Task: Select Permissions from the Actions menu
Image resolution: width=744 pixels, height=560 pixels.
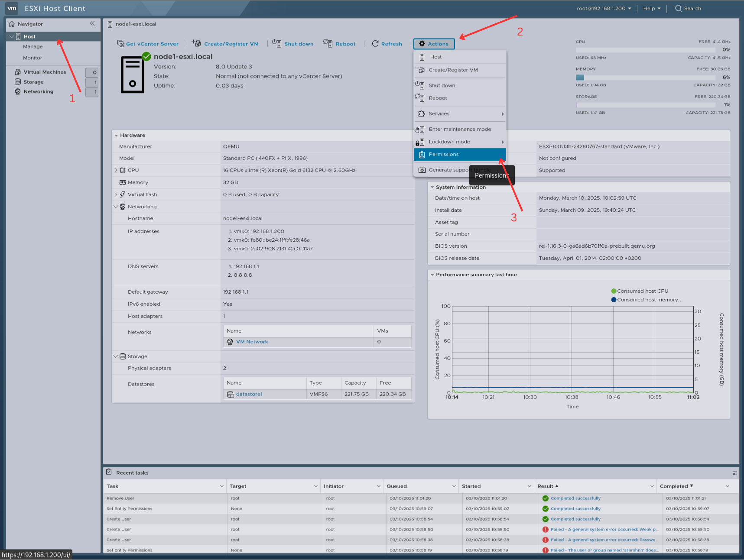Action: point(443,154)
